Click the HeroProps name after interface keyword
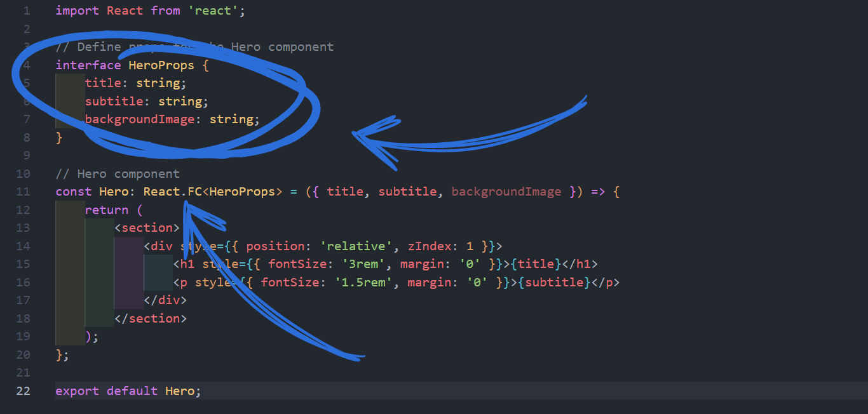Viewport: 868px width, 414px height. coord(161,65)
